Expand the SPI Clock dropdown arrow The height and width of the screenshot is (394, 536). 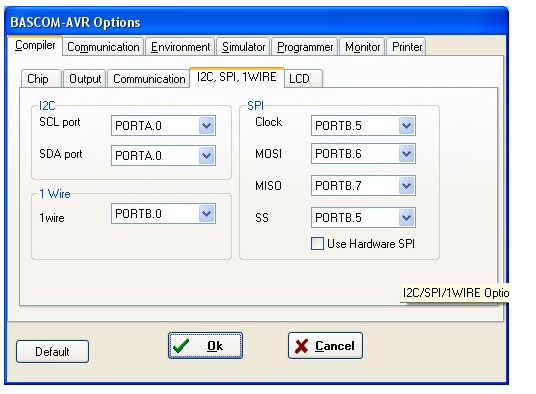coord(406,126)
